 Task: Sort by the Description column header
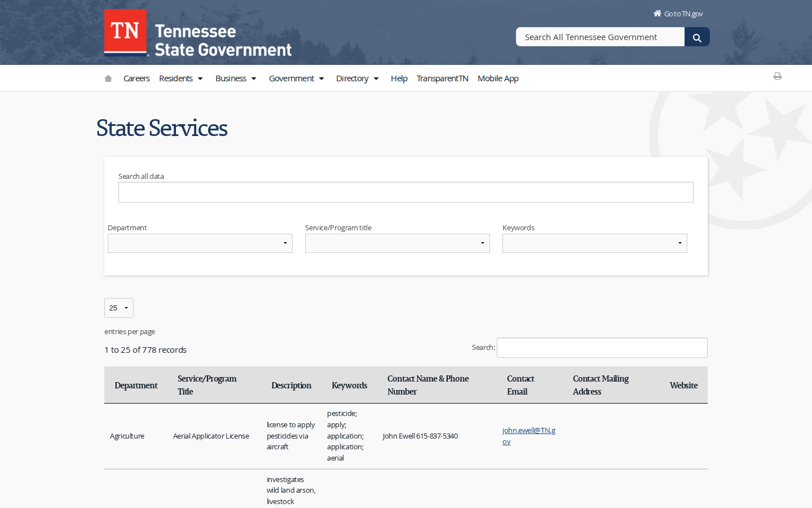(291, 386)
